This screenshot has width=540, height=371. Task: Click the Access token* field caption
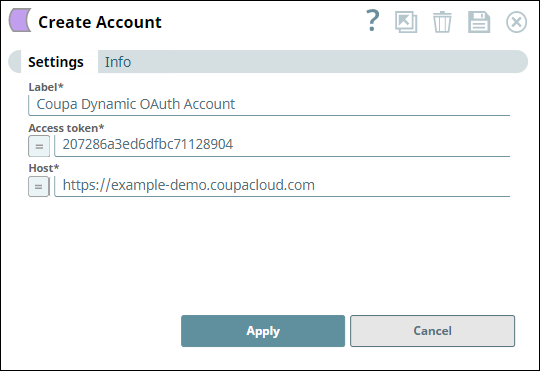click(x=66, y=128)
